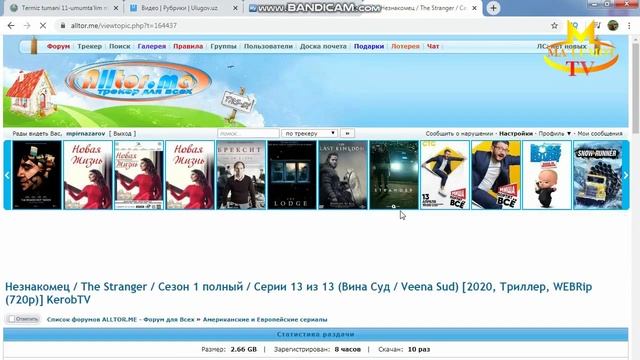
Task: Open Chrome three-dot menu
Action: pos(629,25)
